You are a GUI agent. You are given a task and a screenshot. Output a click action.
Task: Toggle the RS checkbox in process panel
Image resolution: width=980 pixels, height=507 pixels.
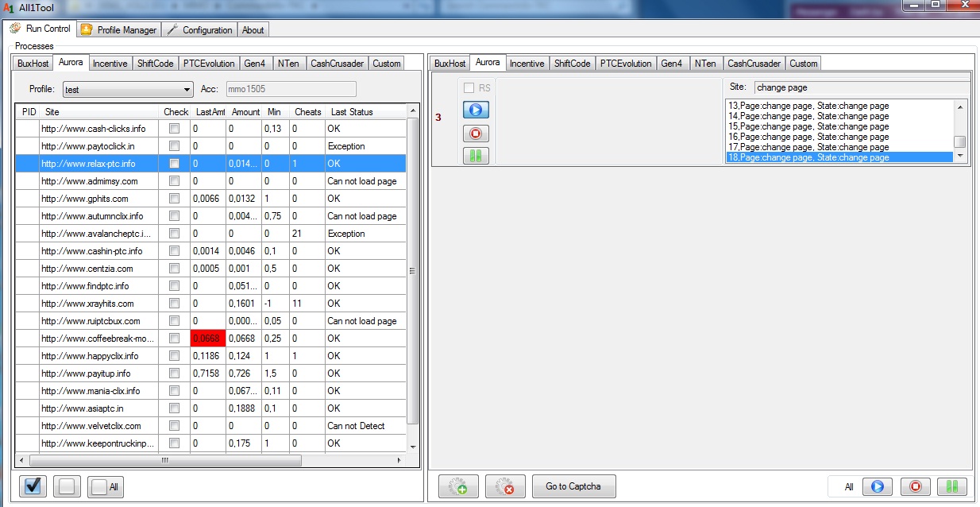pos(469,88)
